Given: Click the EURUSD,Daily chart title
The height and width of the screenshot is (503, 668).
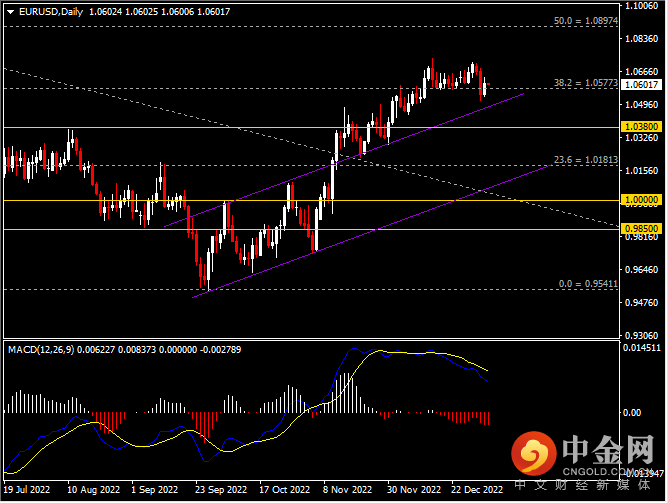Looking at the screenshot, I should (x=44, y=10).
